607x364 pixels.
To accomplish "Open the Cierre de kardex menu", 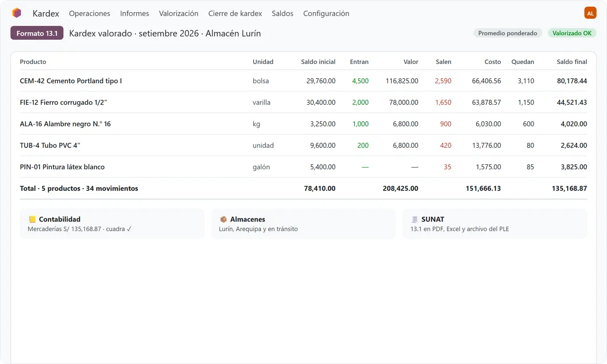I will [x=235, y=14].
